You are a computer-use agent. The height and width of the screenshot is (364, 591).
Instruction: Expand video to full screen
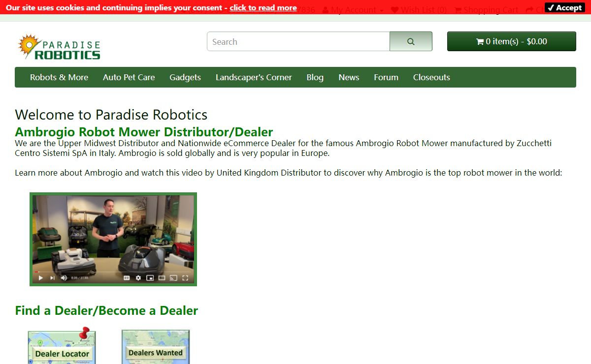click(185, 278)
